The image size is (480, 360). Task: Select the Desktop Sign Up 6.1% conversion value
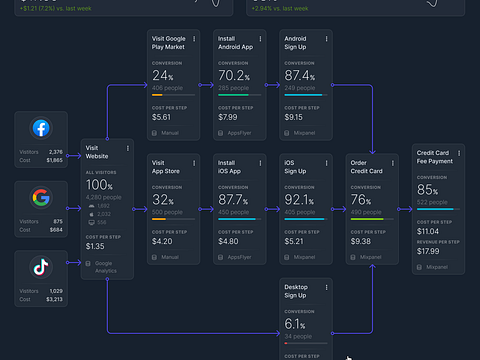tap(295, 324)
